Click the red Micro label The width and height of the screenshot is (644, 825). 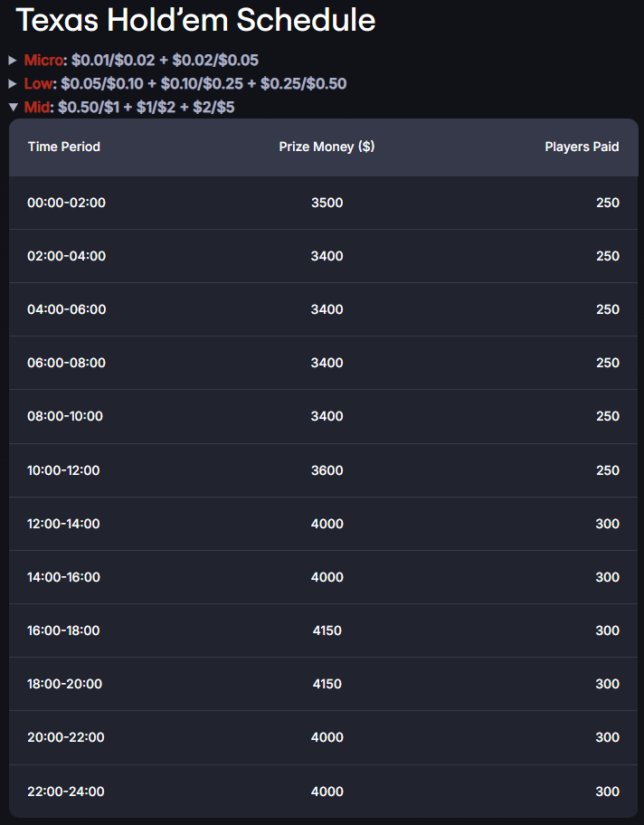[43, 61]
